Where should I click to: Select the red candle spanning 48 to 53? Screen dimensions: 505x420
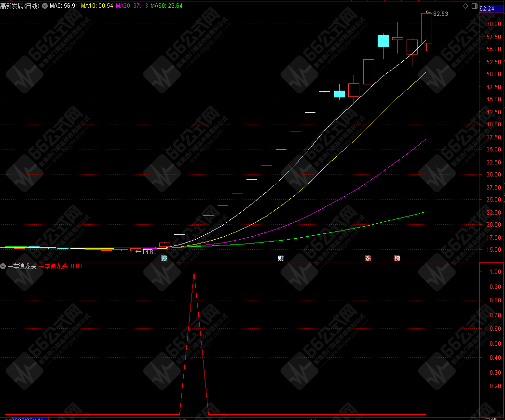(x=369, y=72)
